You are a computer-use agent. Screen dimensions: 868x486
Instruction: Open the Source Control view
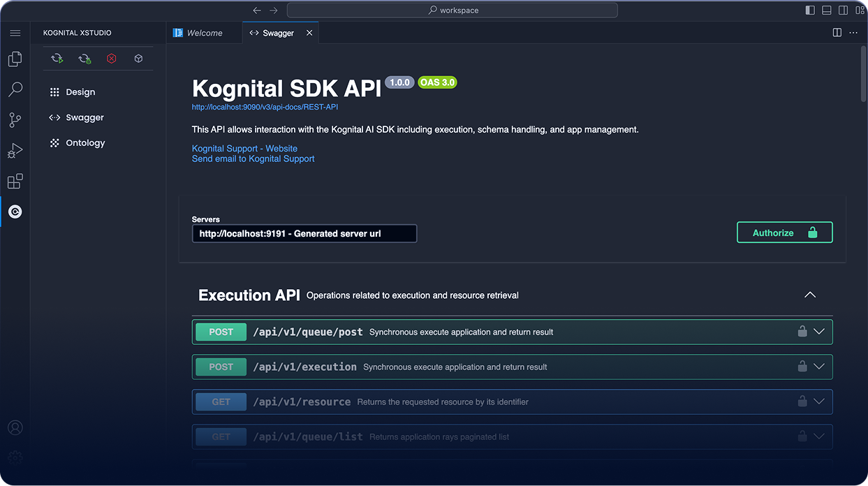[15, 119]
